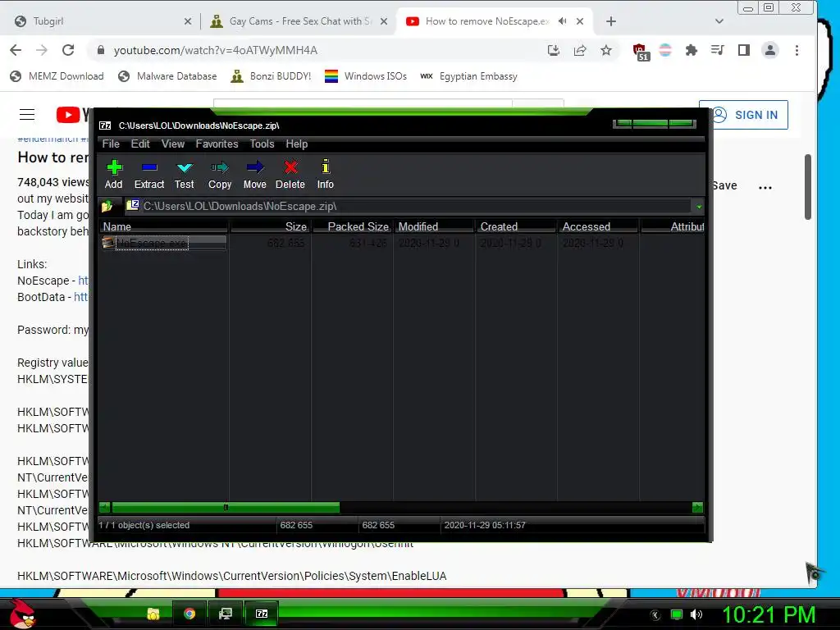Image resolution: width=840 pixels, height=630 pixels.
Task: Toggle the Chrome side panel
Action: pos(743,50)
